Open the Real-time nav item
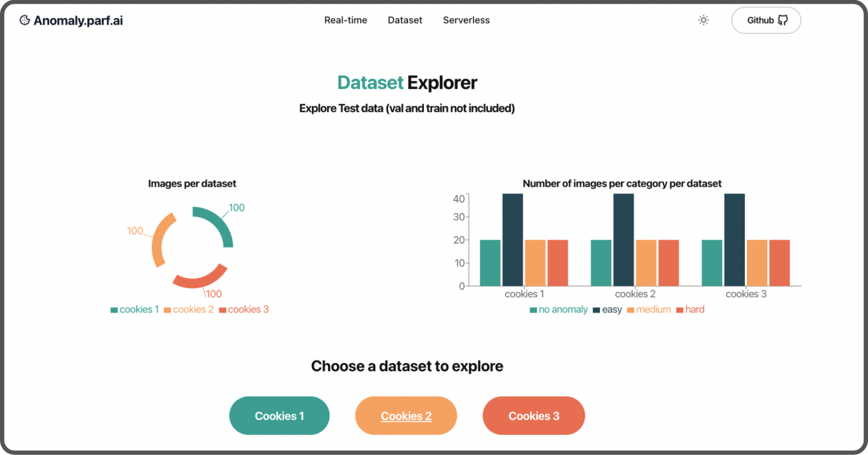Viewport: 868px width, 455px height. point(346,20)
